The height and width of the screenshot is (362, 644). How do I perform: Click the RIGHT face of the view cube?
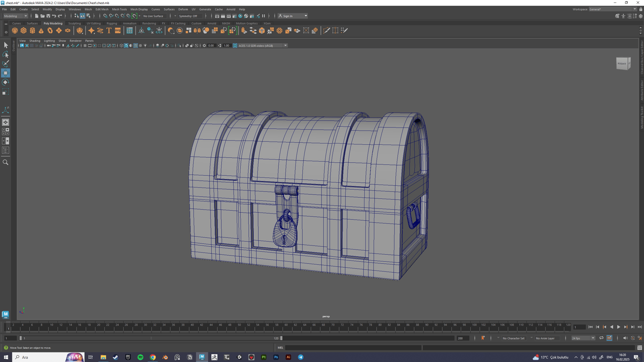point(622,64)
